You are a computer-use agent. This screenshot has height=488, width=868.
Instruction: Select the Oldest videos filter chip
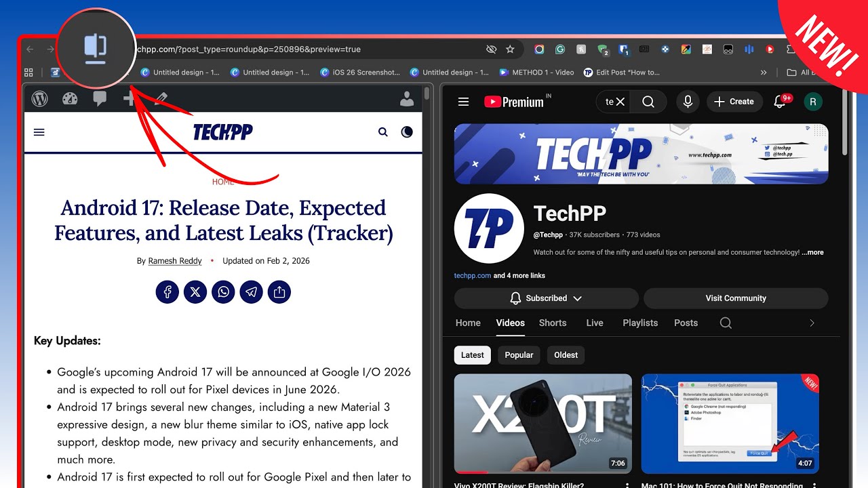566,355
